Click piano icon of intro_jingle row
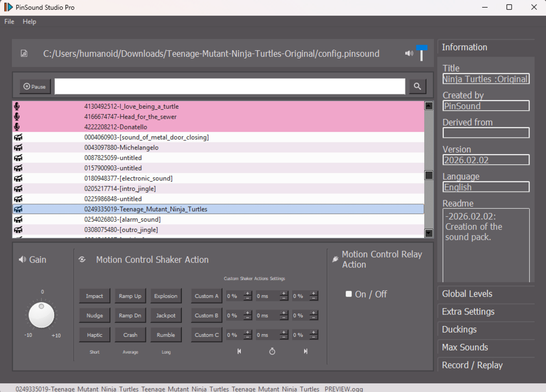The image size is (546, 392). pyautogui.click(x=18, y=188)
